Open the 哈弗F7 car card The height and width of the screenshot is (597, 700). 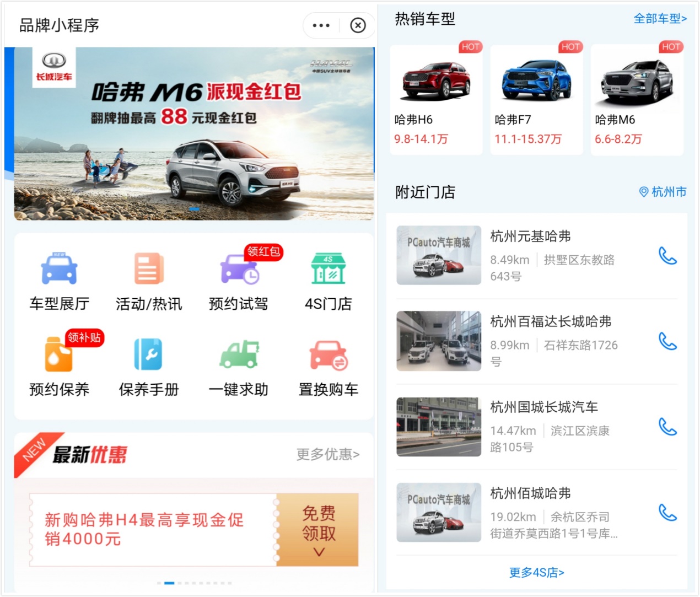pos(536,100)
